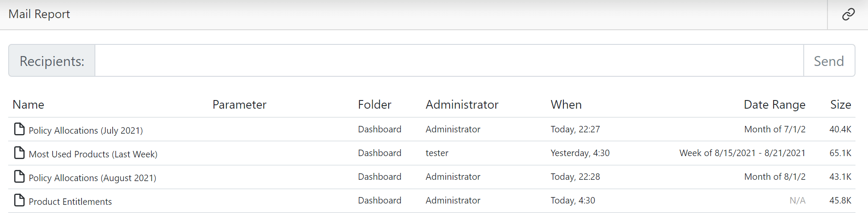Viewport: 868px width, 213px height.
Task: Click the tester administrator cell
Action: coord(437,153)
